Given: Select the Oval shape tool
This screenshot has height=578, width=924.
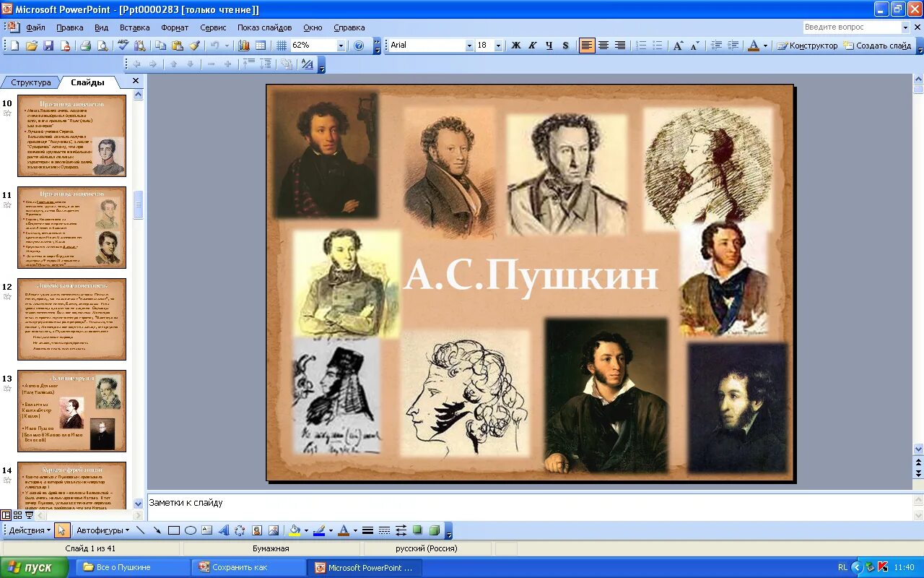Looking at the screenshot, I should coord(190,530).
